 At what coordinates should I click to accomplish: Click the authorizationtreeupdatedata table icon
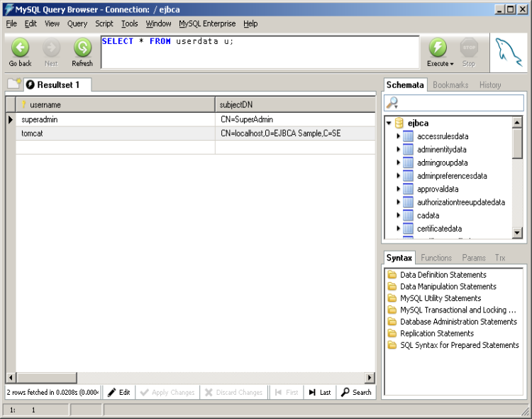408,202
